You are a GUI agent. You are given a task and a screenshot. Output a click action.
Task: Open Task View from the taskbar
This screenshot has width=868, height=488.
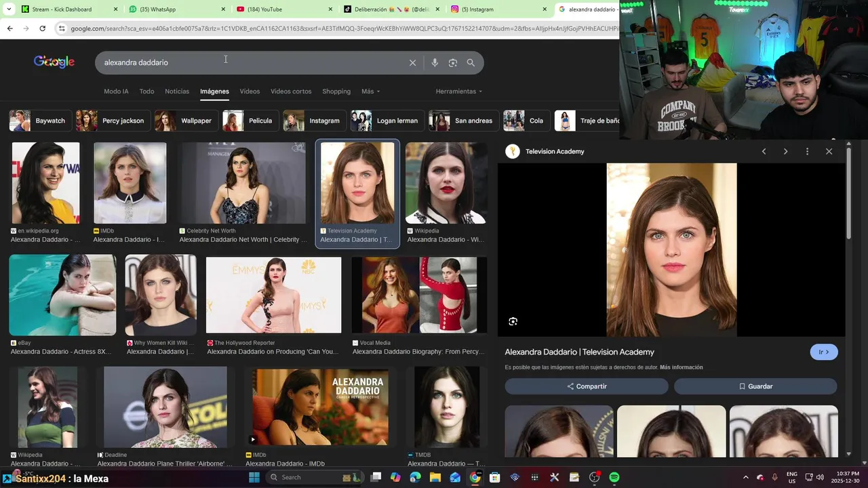point(376,477)
